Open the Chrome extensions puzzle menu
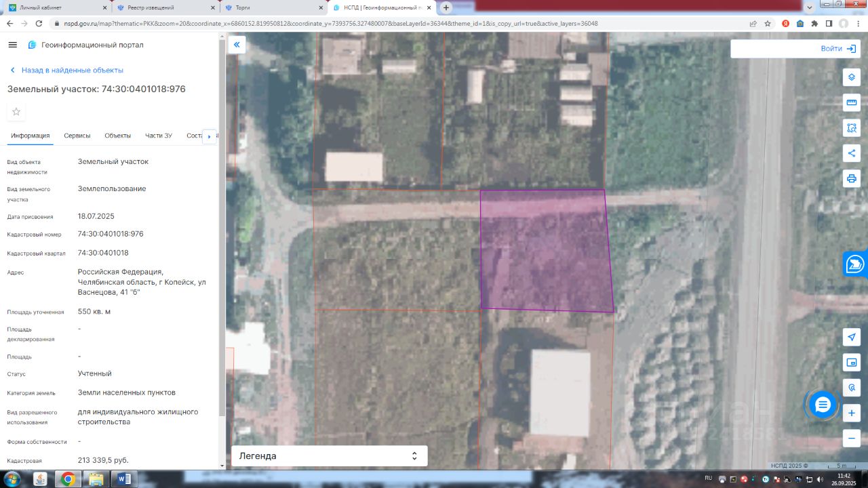This screenshot has height=488, width=868. tap(814, 23)
